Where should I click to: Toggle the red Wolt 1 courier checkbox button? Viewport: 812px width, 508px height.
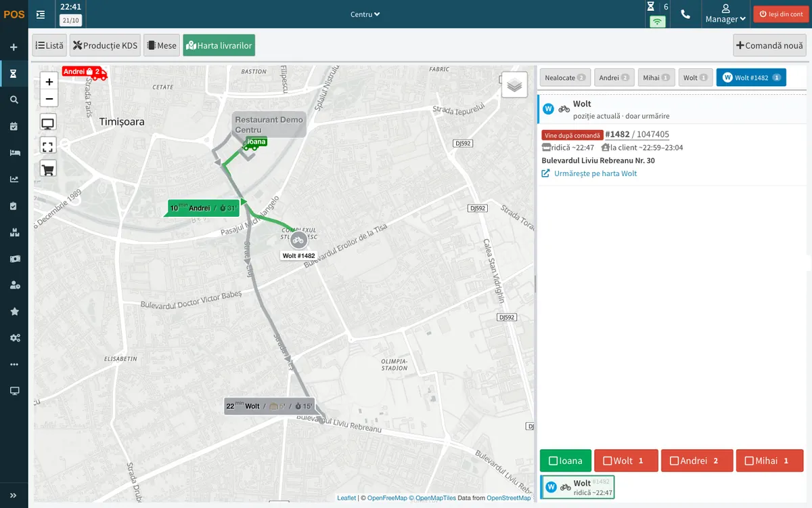point(626,461)
